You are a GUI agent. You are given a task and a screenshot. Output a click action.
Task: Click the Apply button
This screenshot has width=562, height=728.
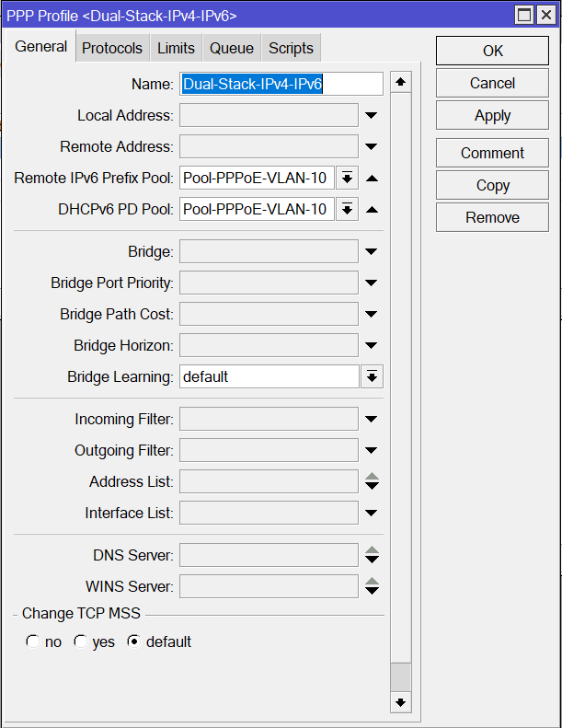click(x=492, y=116)
